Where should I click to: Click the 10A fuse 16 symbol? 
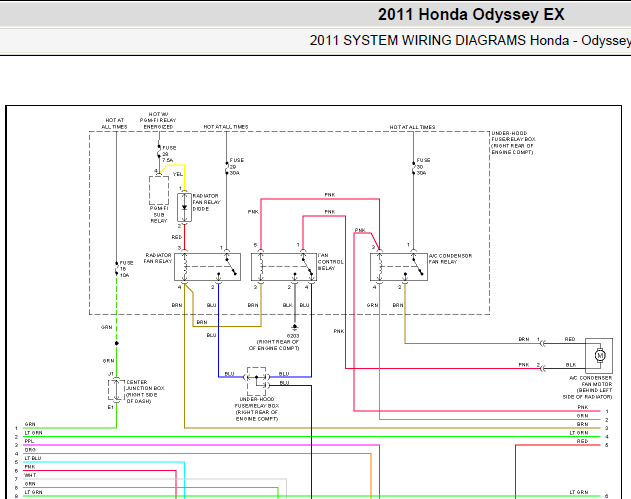tap(117, 269)
